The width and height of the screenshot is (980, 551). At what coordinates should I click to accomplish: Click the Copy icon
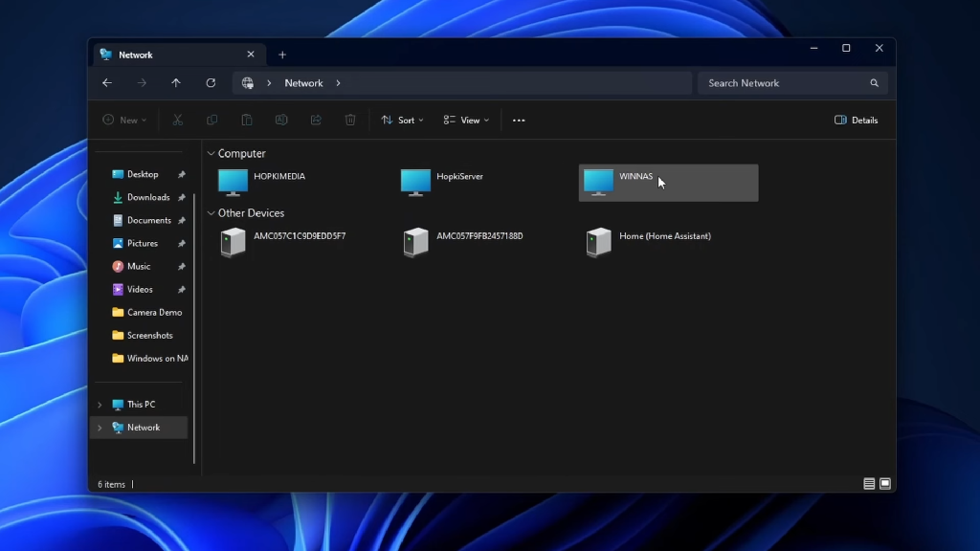click(x=212, y=120)
